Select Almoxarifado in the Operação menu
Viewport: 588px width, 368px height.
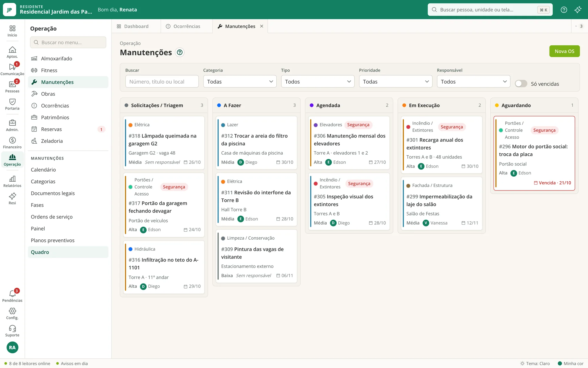click(68, 59)
